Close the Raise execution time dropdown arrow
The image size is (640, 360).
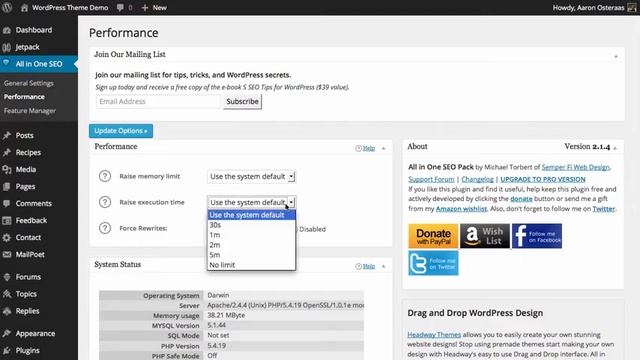pos(291,202)
